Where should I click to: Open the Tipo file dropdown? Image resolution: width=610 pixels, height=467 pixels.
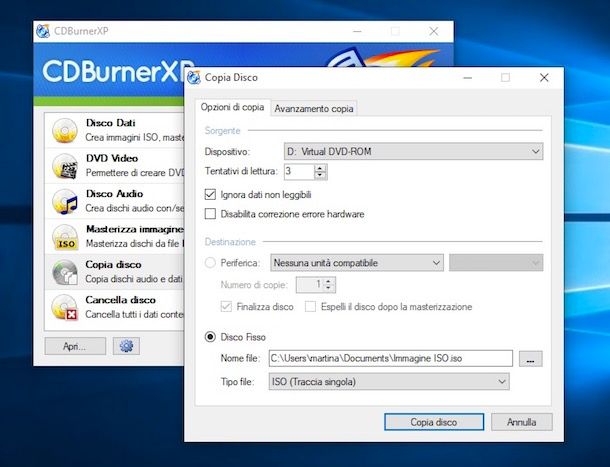(x=389, y=381)
